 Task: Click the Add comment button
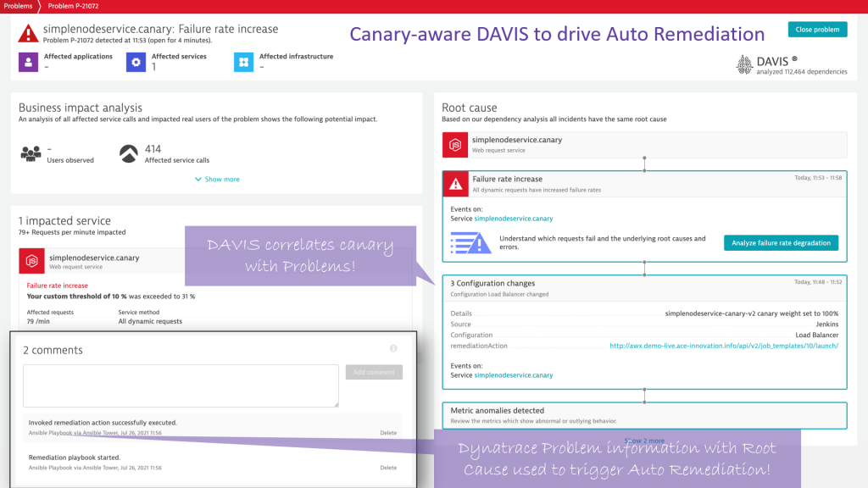[374, 373]
